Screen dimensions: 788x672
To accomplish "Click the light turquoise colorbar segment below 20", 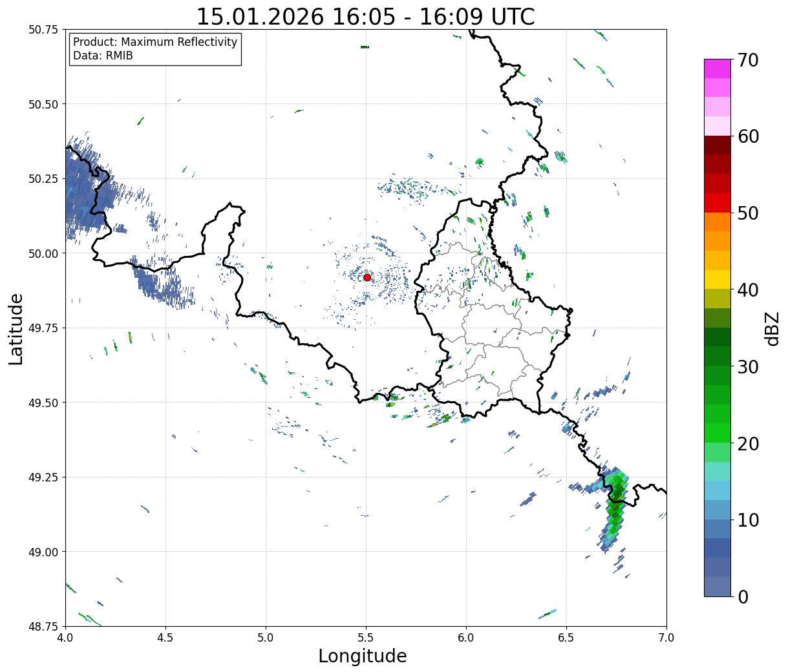I will [x=718, y=471].
